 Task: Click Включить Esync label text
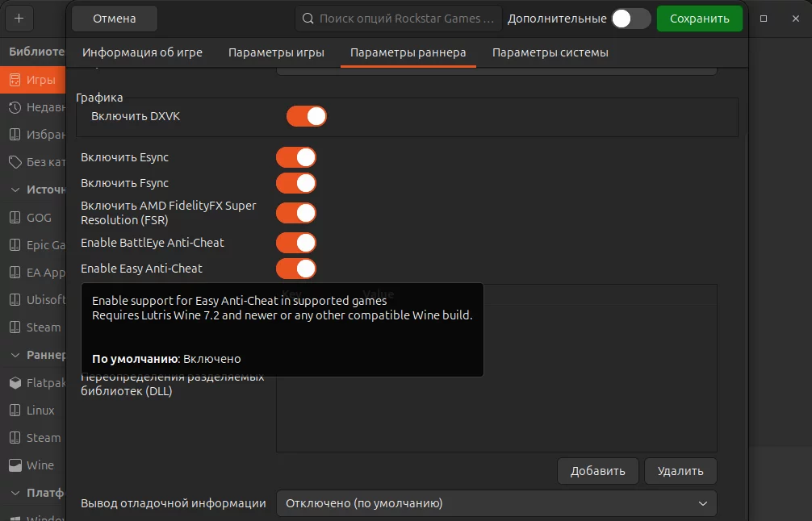point(125,157)
